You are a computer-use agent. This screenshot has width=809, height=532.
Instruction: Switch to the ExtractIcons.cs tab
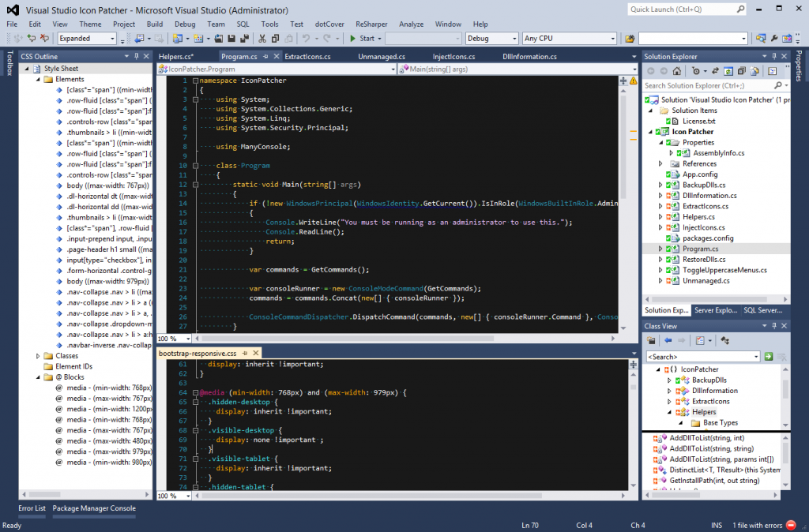(307, 56)
